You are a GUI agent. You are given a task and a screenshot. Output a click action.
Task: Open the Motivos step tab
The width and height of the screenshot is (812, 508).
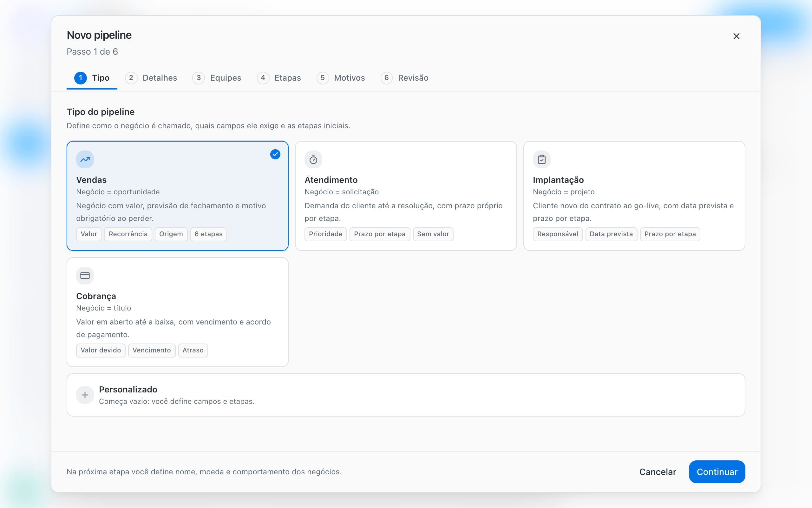[x=341, y=78]
